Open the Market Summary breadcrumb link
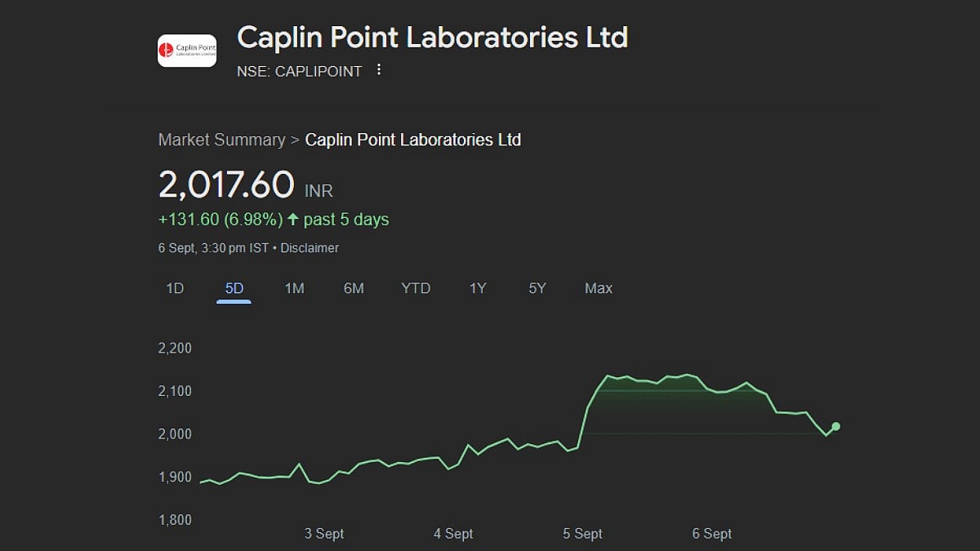 tap(221, 140)
